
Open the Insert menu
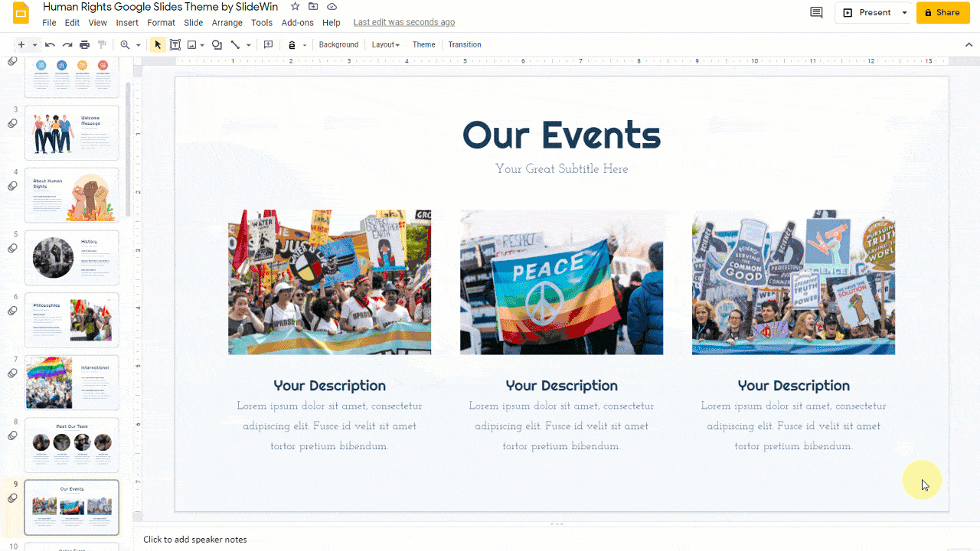[127, 23]
